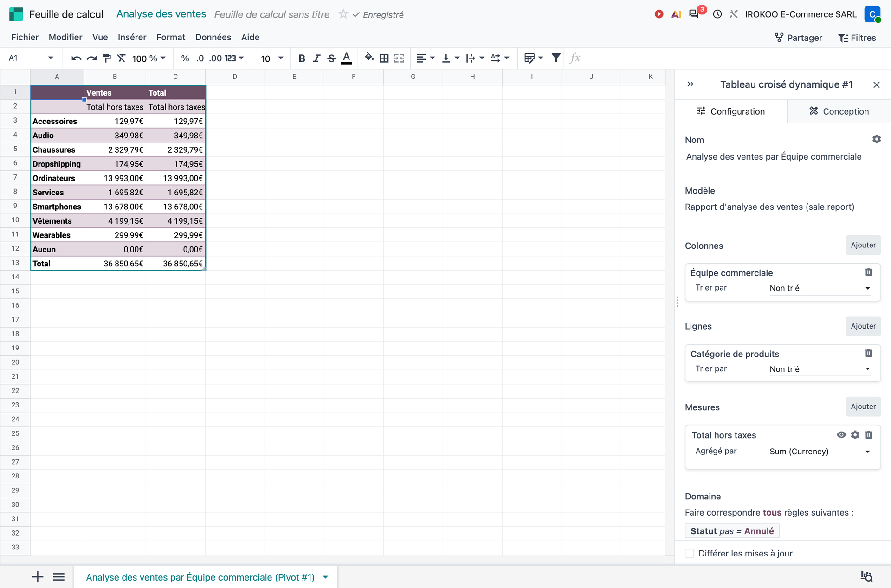Image resolution: width=891 pixels, height=588 pixels.
Task: Click the red record icon
Action: [659, 14]
